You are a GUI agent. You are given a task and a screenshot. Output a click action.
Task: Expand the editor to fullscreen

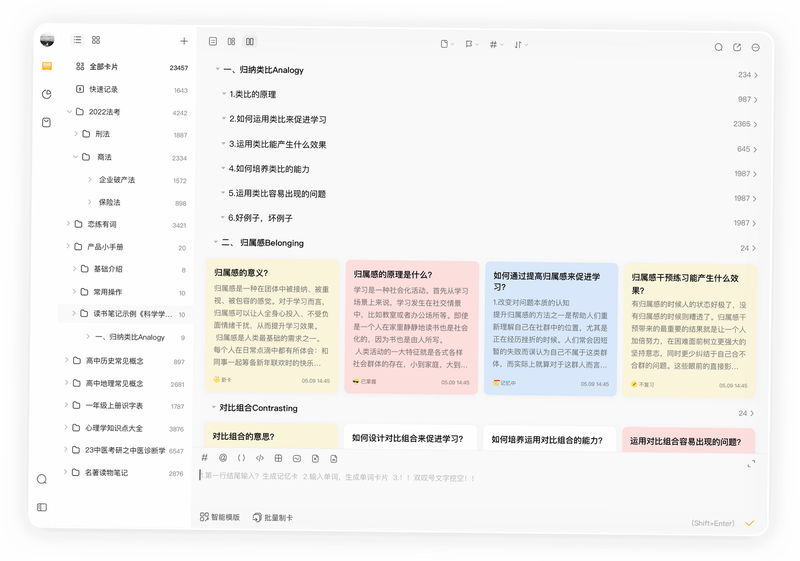tap(751, 464)
